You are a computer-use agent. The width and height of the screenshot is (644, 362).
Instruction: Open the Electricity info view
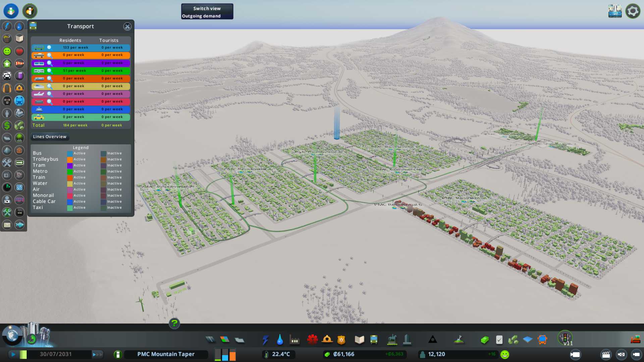(x=7, y=26)
